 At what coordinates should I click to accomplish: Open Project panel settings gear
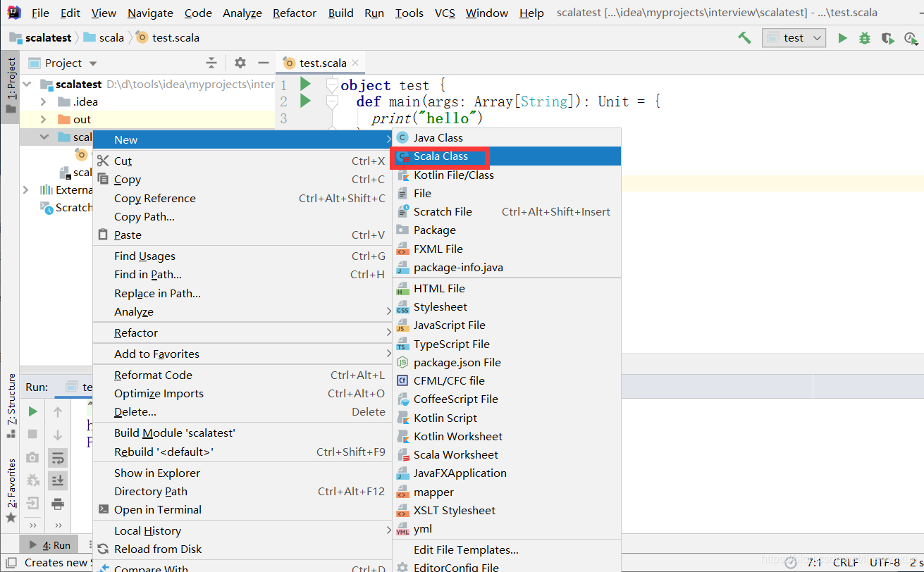(240, 63)
